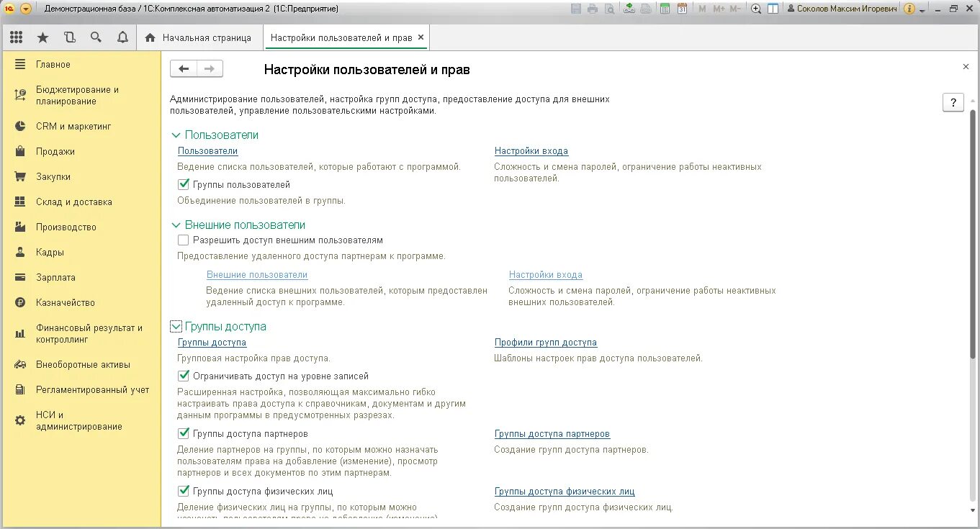Click the panel layout settings icon

pos(773,9)
